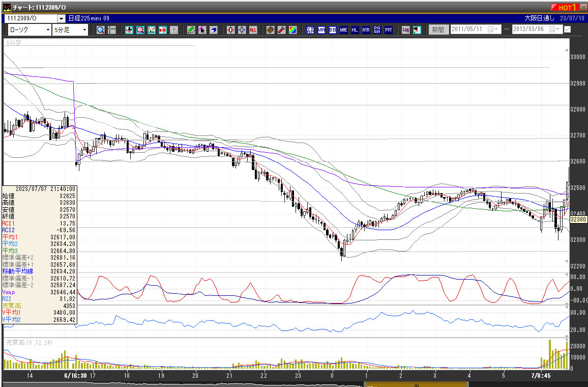This screenshot has height=387, width=588.
Task: Click the crosshair cursor icon
Action: (112, 30)
